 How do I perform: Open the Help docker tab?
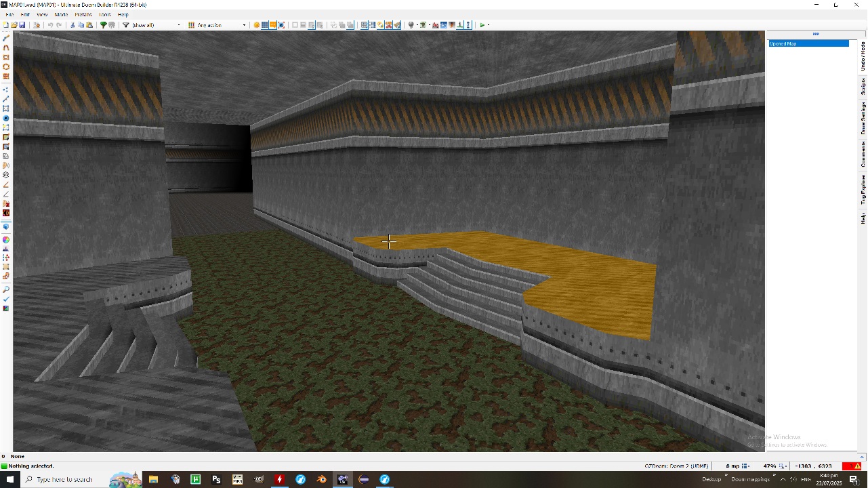tap(863, 218)
